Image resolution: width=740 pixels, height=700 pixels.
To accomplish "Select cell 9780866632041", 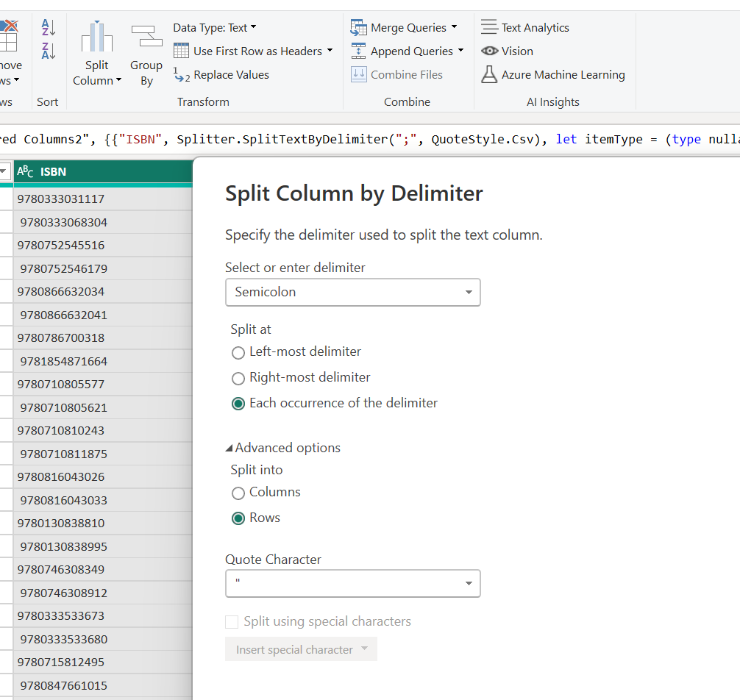I will tap(103, 315).
